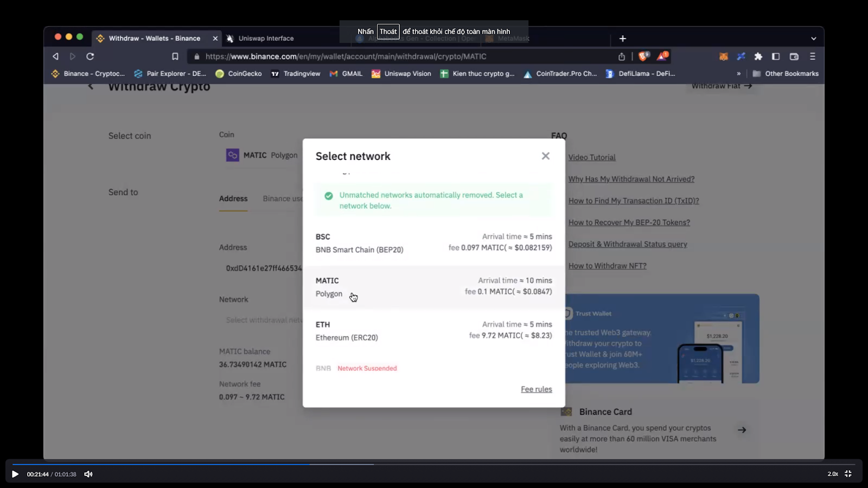The width and height of the screenshot is (868, 488).
Task: Switch to Withdraw - Wallets - Binance tab
Action: coord(156,38)
